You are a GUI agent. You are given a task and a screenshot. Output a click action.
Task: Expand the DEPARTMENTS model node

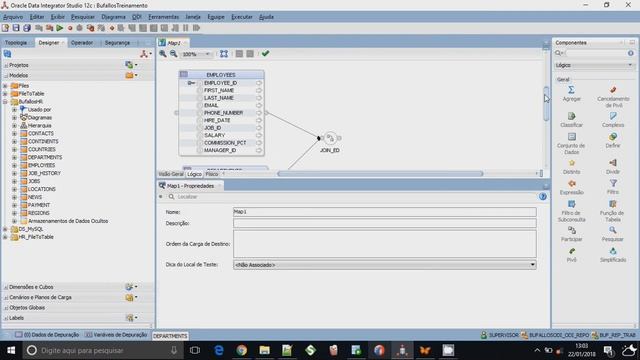(x=14, y=157)
